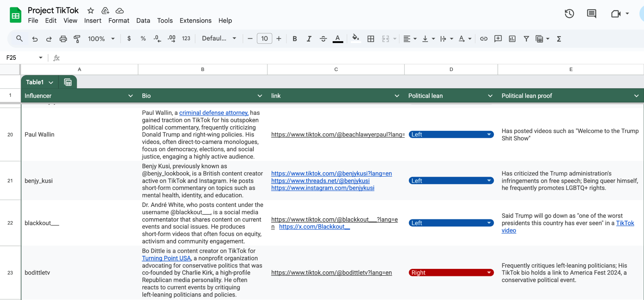Insert a link using toolbar icon
Viewport: 644px width, 300px height.
click(484, 39)
